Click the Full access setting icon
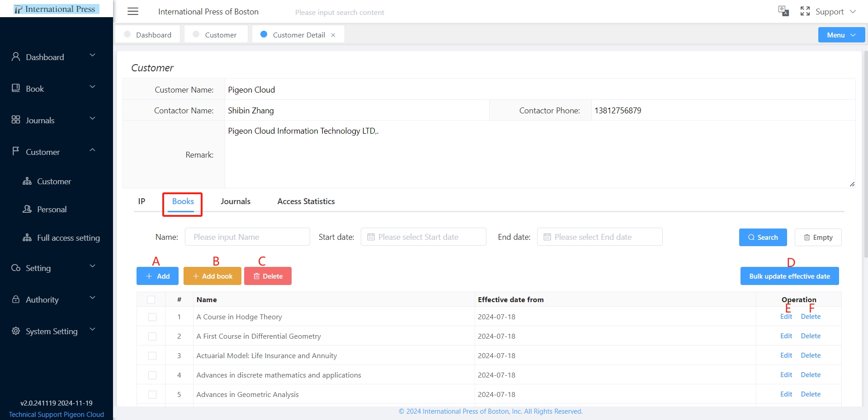The height and width of the screenshot is (420, 868). point(27,238)
